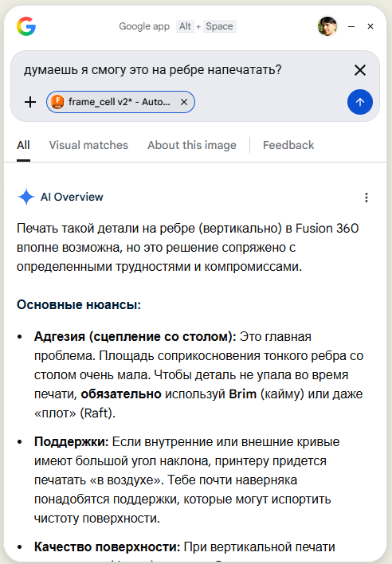Click the frame_cell v2 attachment chip label
392x564 pixels.
[120, 102]
